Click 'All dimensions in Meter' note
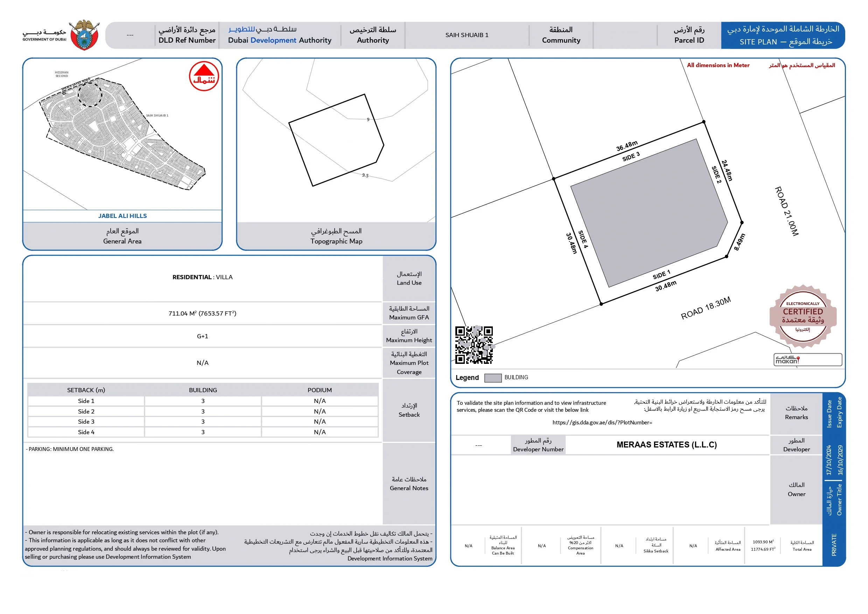This screenshot has width=868, height=614. click(717, 65)
